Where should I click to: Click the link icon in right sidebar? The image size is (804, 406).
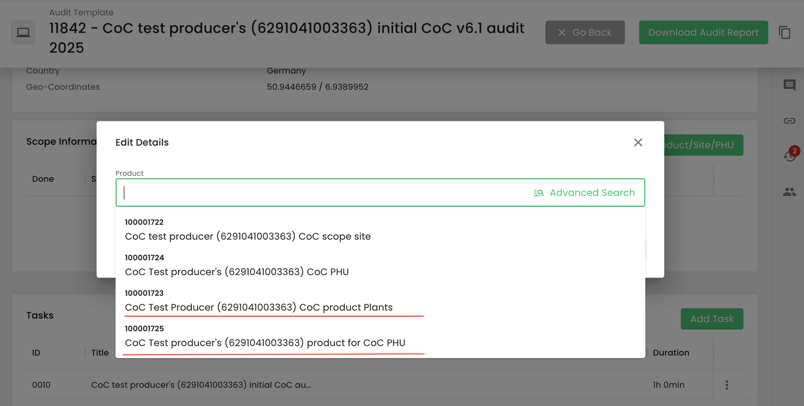tap(789, 121)
